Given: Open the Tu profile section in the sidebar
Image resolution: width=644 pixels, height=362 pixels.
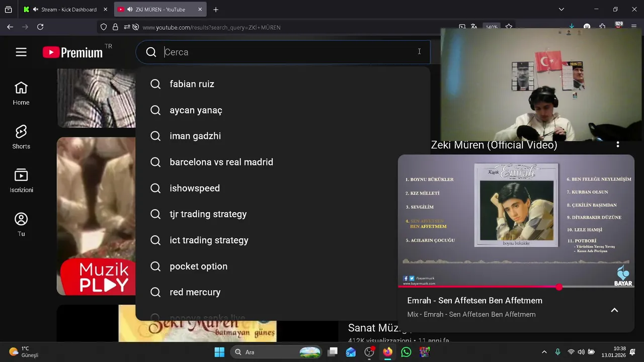Looking at the screenshot, I should pos(21,224).
